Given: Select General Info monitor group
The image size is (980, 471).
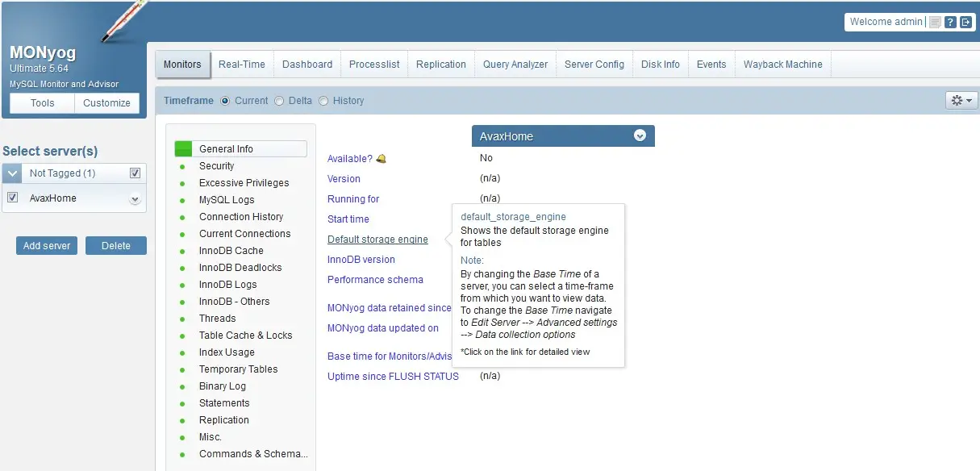Looking at the screenshot, I should coord(240,149).
